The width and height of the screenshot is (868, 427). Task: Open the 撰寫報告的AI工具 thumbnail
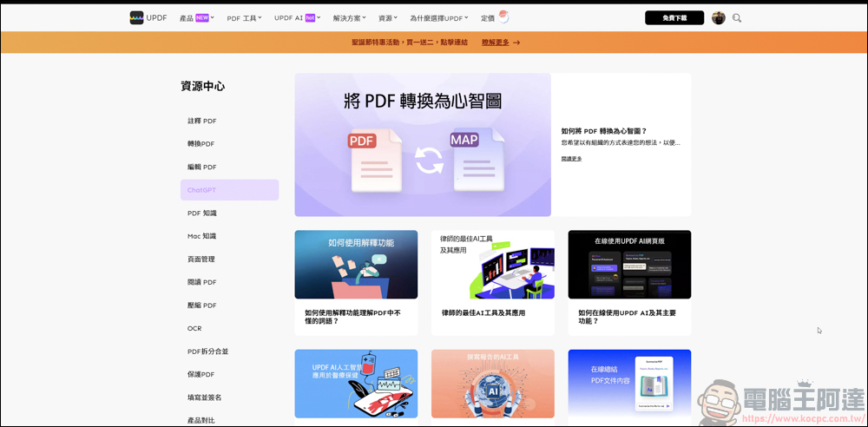[x=493, y=384]
